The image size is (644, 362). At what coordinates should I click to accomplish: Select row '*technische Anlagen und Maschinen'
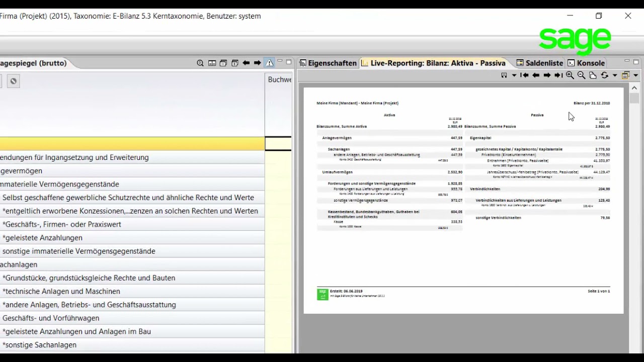pos(132,291)
